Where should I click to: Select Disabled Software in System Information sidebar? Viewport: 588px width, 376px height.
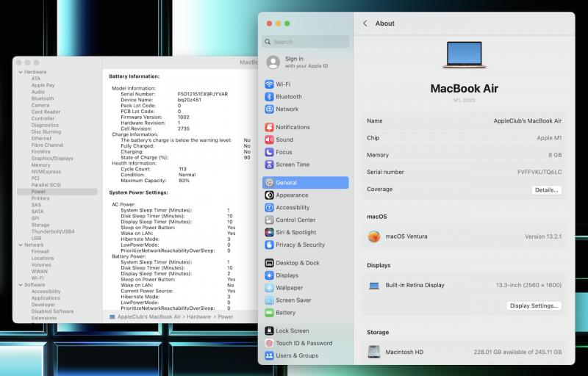(x=52, y=311)
